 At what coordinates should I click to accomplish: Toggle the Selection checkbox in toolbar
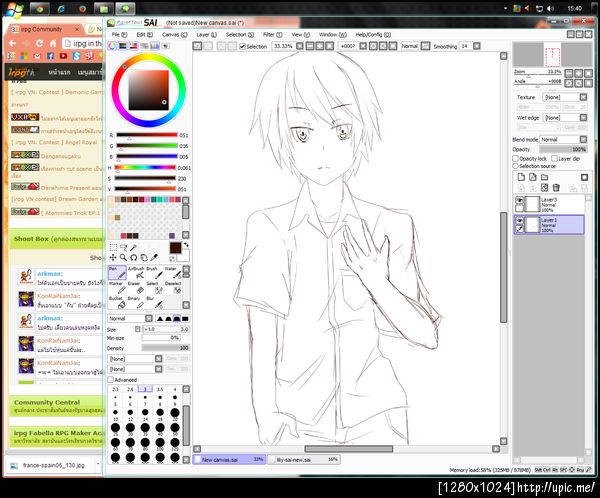[242, 46]
